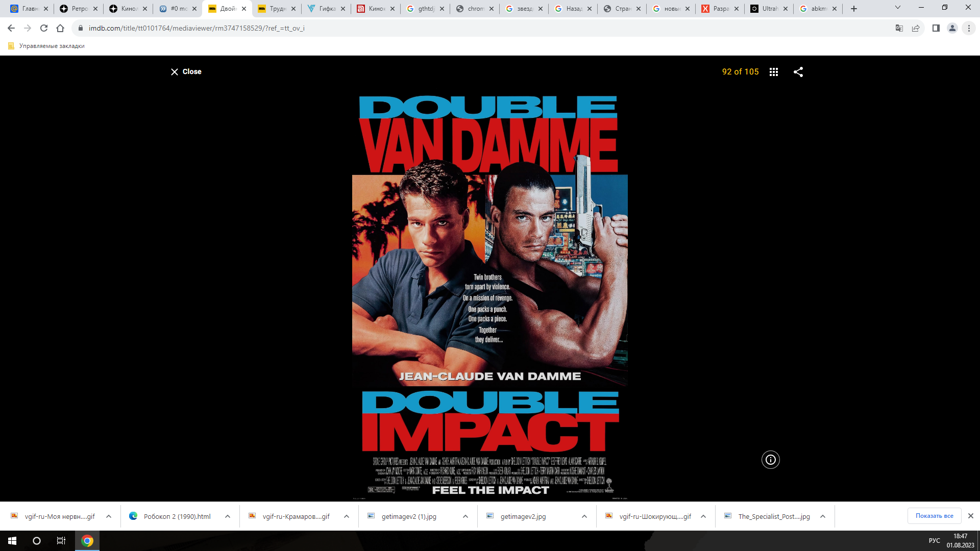Open download vgif-ru-Крамаров....gif
The image size is (980, 551).
pos(290,516)
